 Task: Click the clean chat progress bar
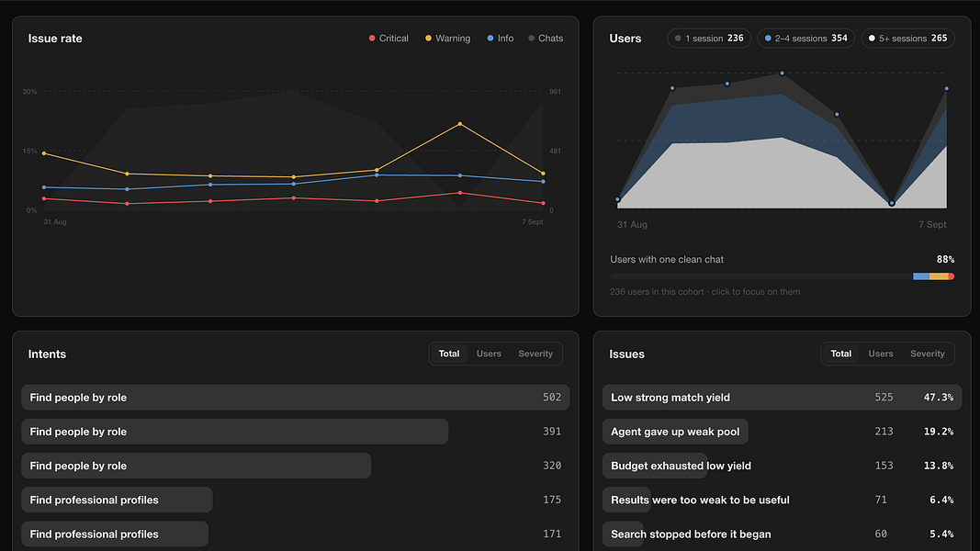782,276
